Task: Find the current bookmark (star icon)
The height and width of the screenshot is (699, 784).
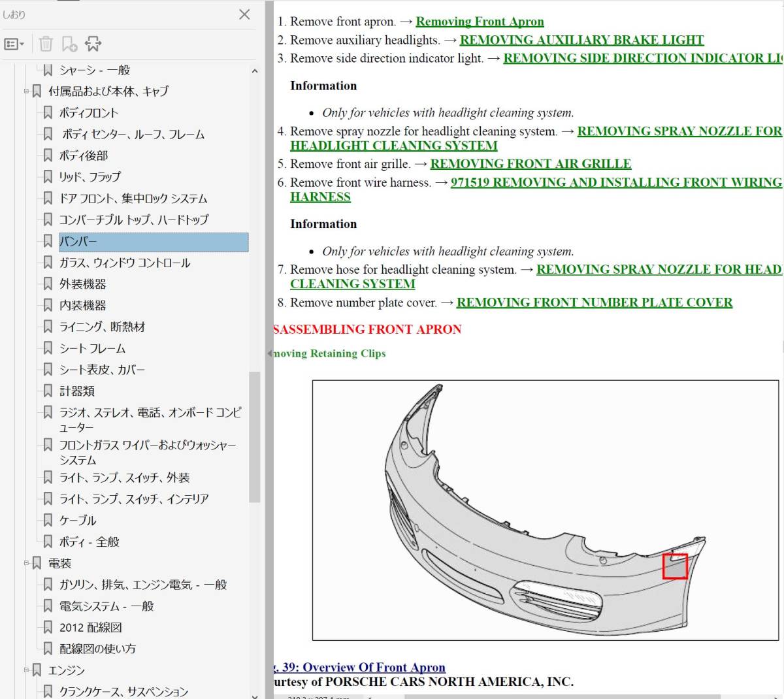Action: 93,44
